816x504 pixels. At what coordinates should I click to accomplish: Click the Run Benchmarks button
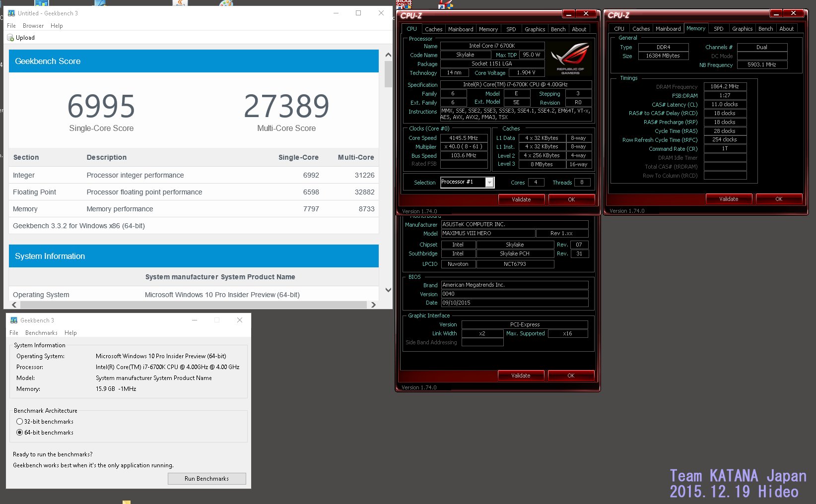click(x=207, y=479)
